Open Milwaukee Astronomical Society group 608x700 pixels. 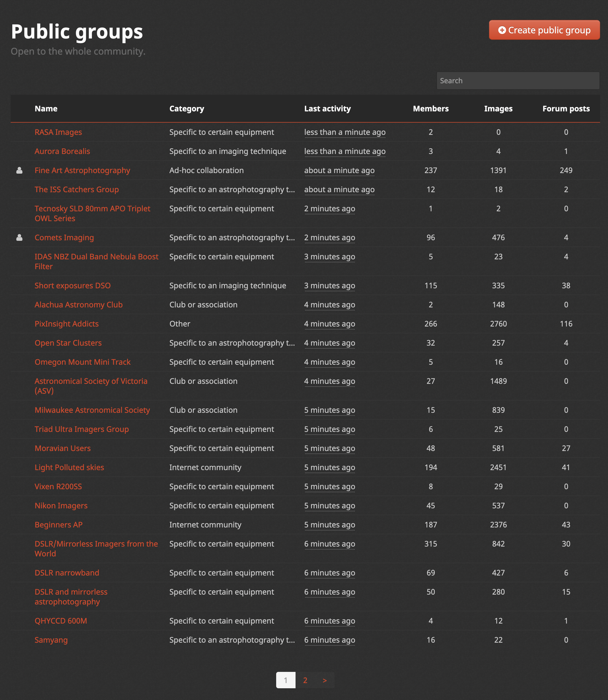tap(92, 410)
